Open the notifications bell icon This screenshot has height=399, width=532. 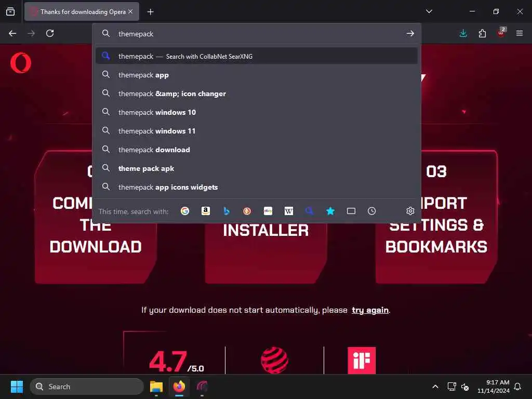pos(518,387)
